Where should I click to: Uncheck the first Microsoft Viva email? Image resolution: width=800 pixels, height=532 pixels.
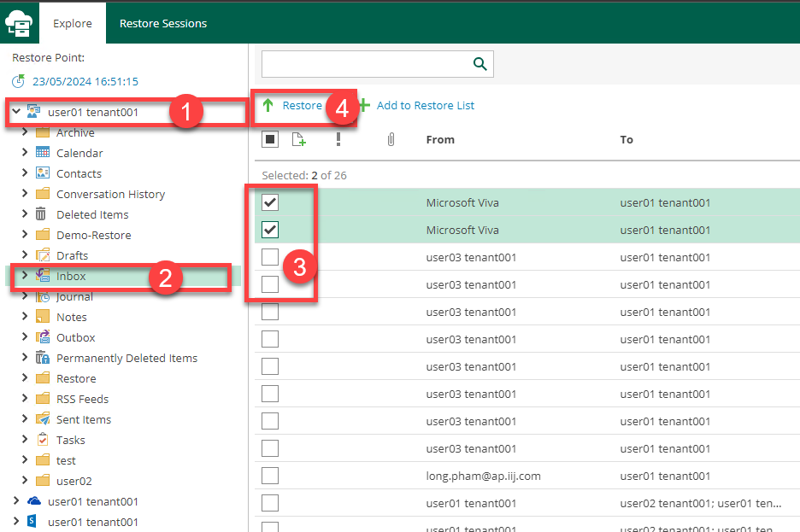270,202
